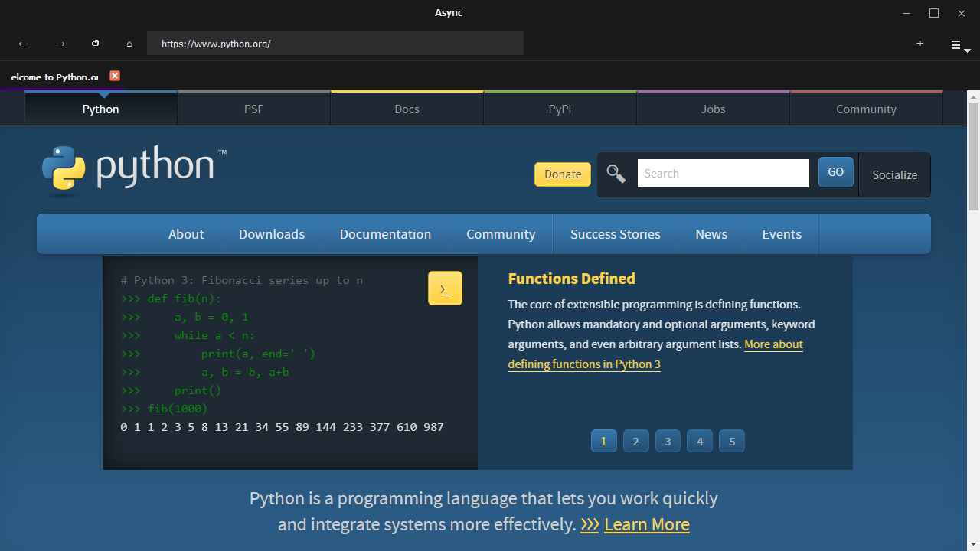The width and height of the screenshot is (980, 551).
Task: Click the magnifying glass search icon
Action: pos(616,174)
